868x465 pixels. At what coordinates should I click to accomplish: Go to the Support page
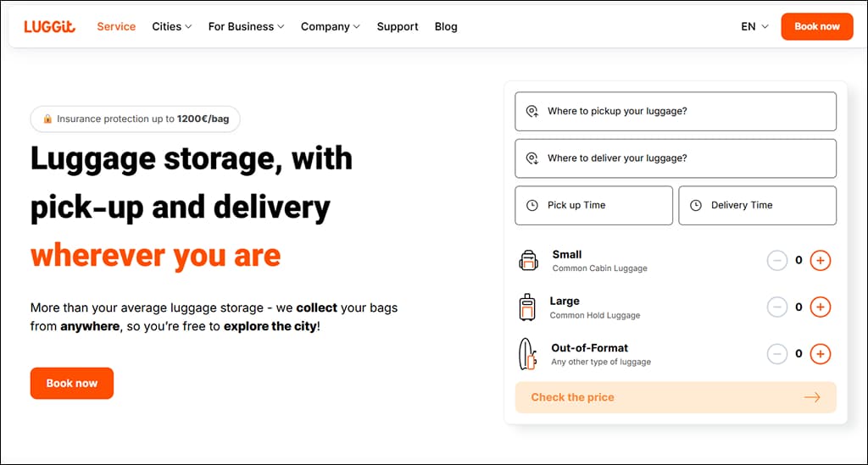(398, 26)
